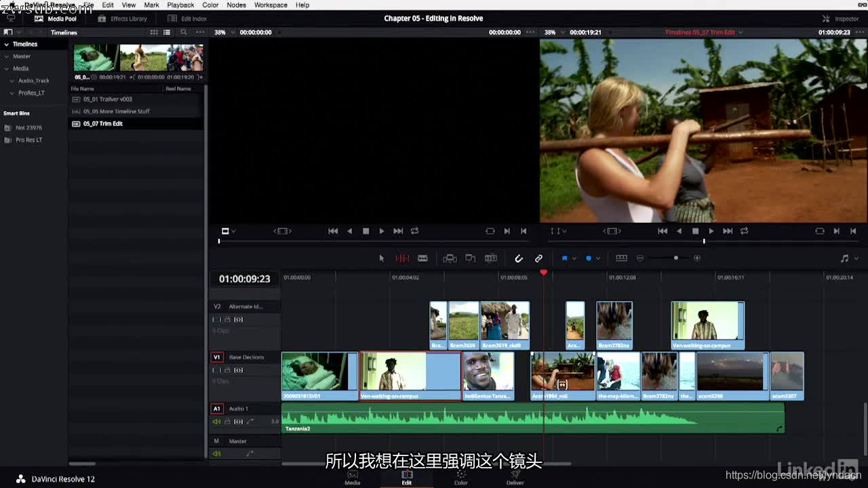
Task: Click the timeline zoom out minus button
Action: pyautogui.click(x=640, y=258)
